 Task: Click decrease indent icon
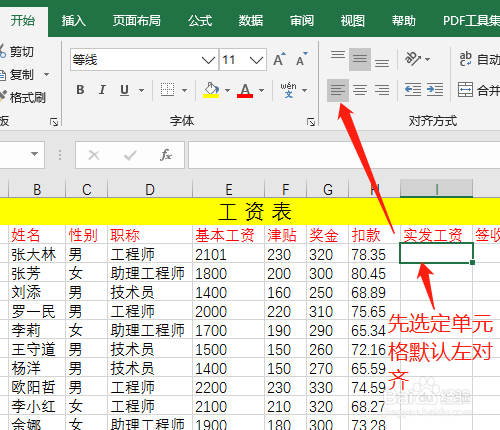coord(413,90)
